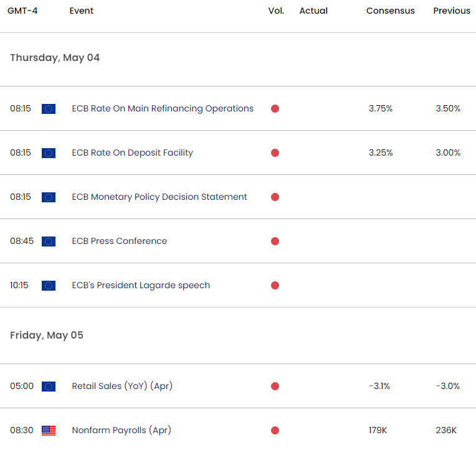Open ECB Monetary Policy Decision Statement details

tap(159, 197)
